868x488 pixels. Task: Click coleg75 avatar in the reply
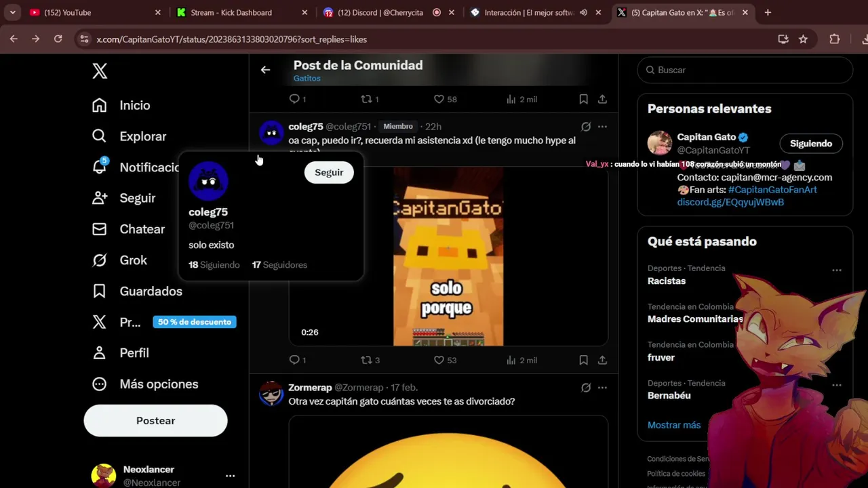coord(271,133)
